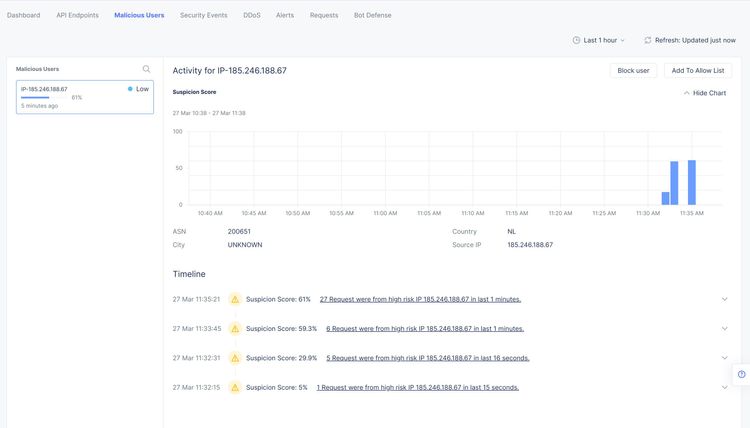
Task: Click warning icon for 61% suspicion score event
Action: click(x=235, y=299)
